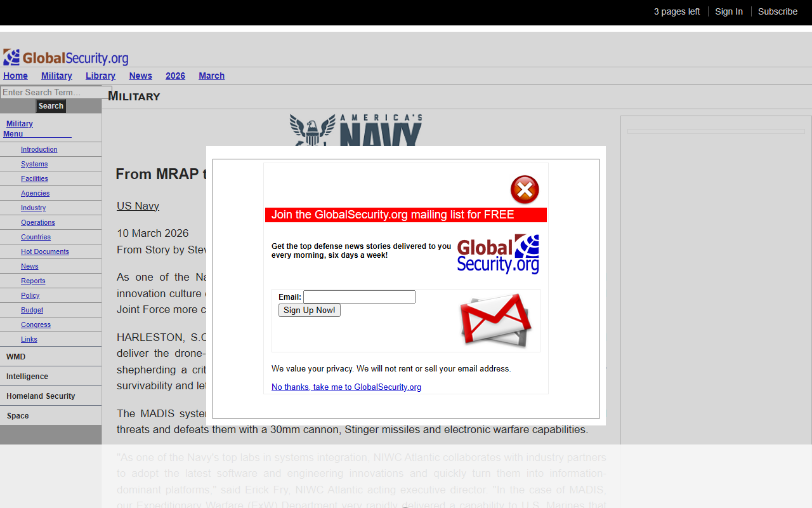Image resolution: width=812 pixels, height=508 pixels.
Task: Open the Subscribe link in top bar
Action: (x=778, y=11)
